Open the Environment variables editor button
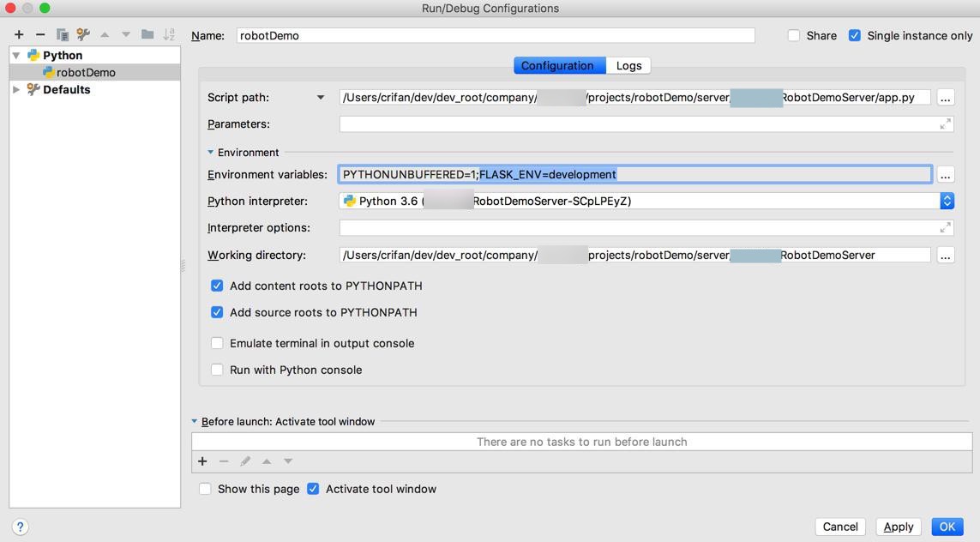980x542 pixels. pos(945,174)
